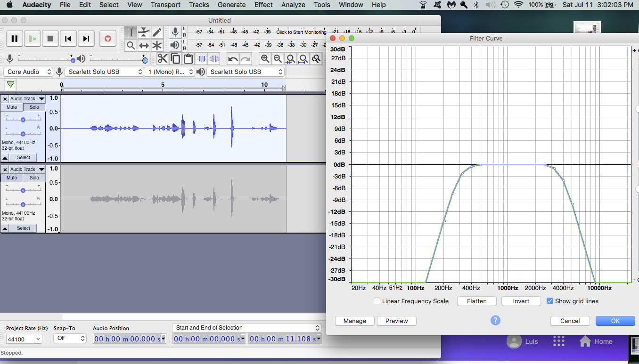Click the Zoom Toggle icon
639x364 pixels.
(x=316, y=58)
